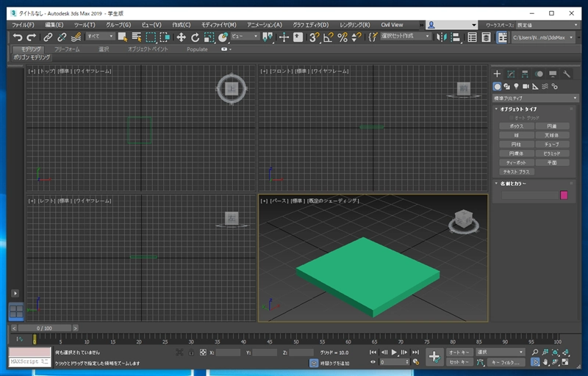The height and width of the screenshot is (376, 588).
Task: Click the Undo arrow icon
Action: click(x=17, y=37)
